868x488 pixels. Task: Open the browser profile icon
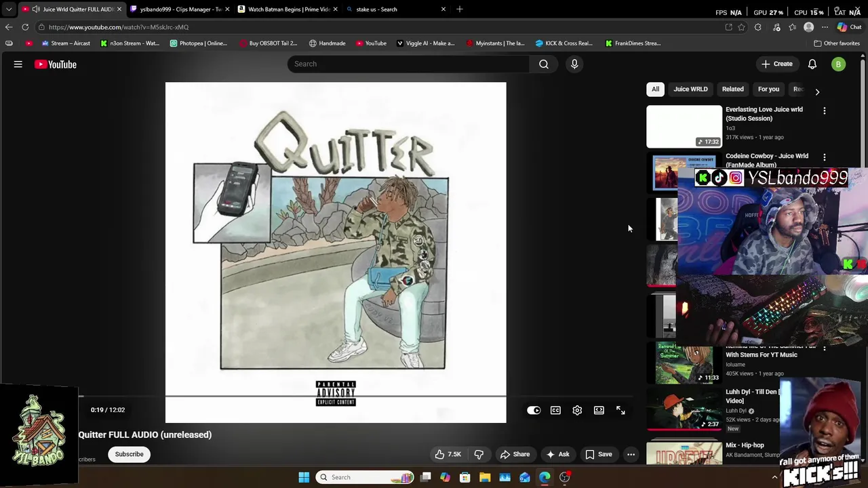tap(808, 27)
